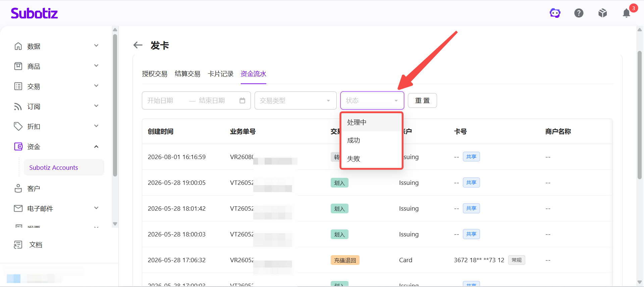Click the calendar icon in date range field
The height and width of the screenshot is (287, 644).
pyautogui.click(x=242, y=100)
